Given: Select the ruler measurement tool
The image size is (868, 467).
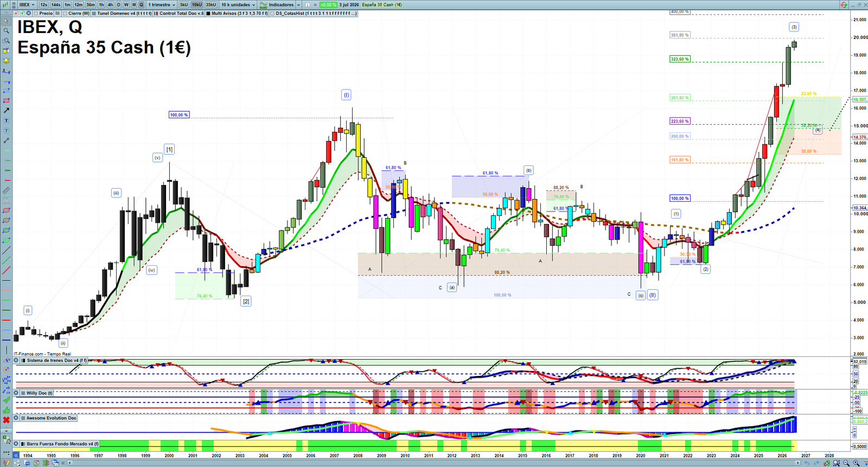Looking at the screenshot, I should [7, 190].
